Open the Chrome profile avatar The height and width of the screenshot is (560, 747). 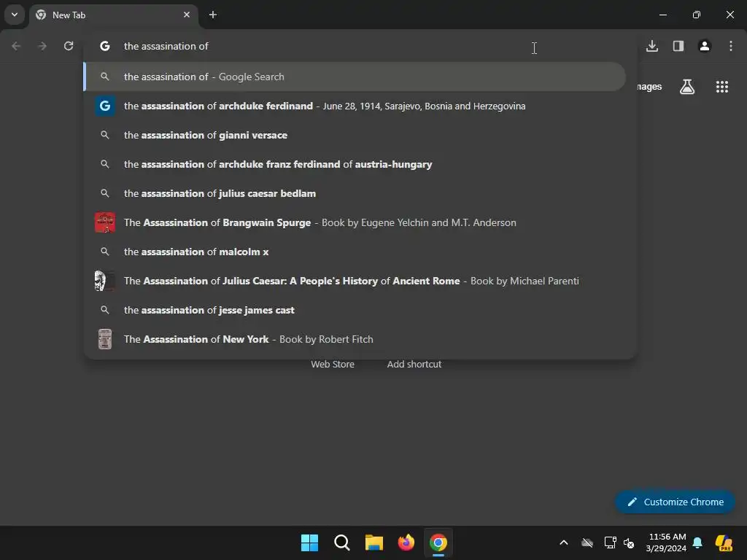[705, 46]
